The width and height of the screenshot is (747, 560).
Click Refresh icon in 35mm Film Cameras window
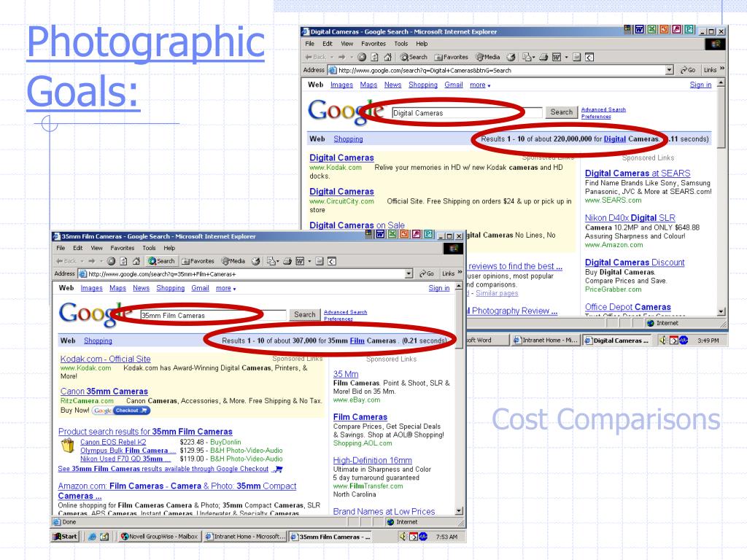coord(124,261)
